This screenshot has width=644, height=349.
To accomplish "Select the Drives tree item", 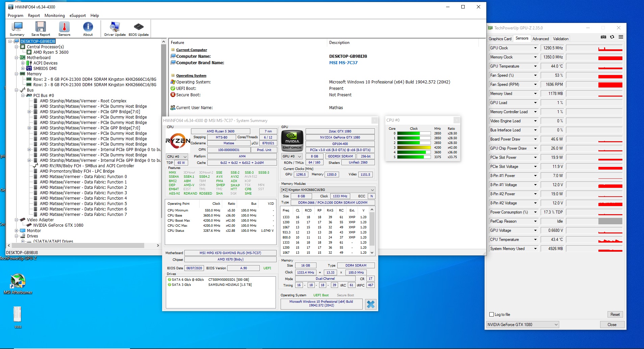I will (32, 236).
